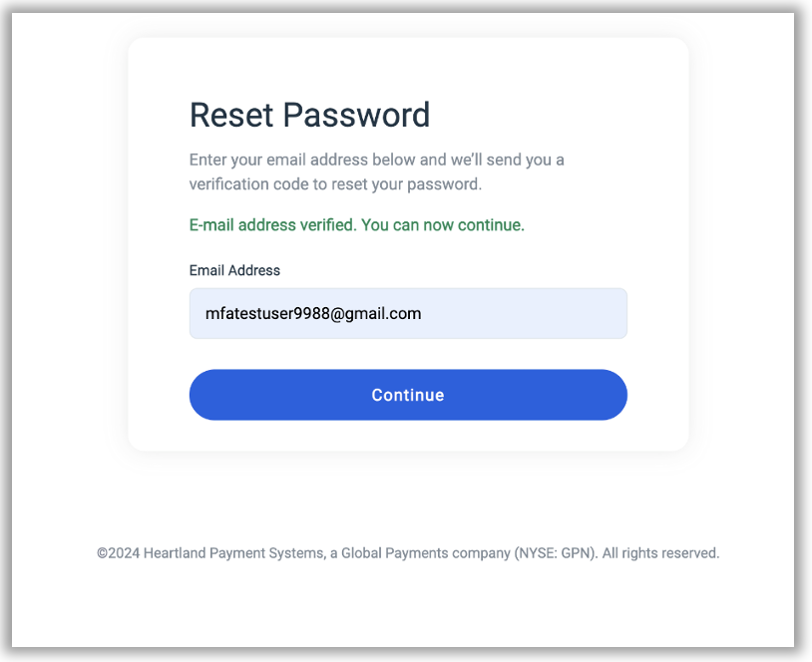Click the "Email Address" field label

(x=234, y=270)
